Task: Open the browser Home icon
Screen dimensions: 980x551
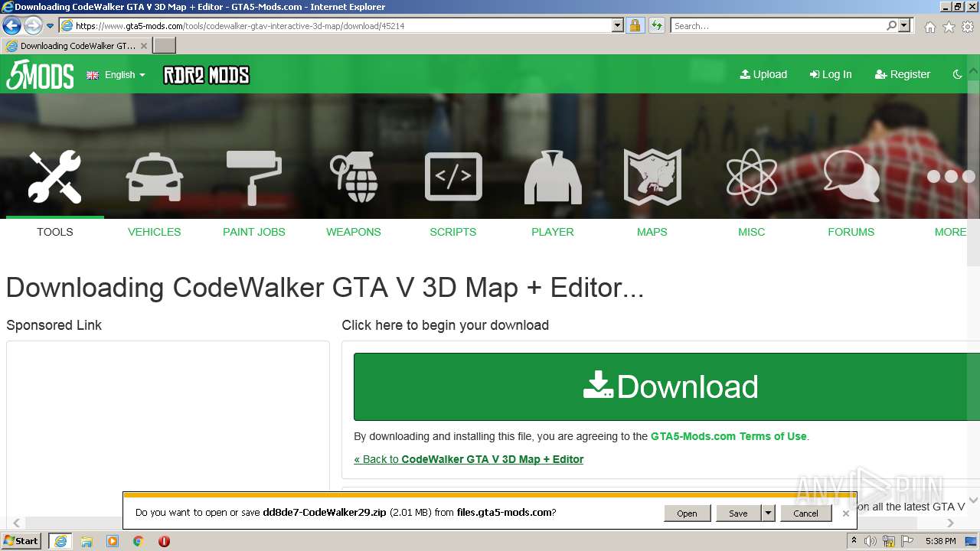Action: 929,27
